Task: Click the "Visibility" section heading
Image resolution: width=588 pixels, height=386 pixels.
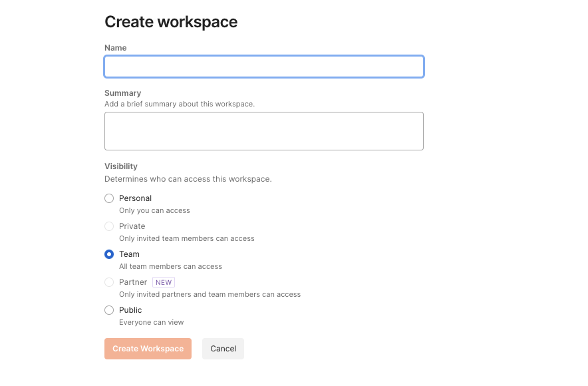Action: click(121, 166)
